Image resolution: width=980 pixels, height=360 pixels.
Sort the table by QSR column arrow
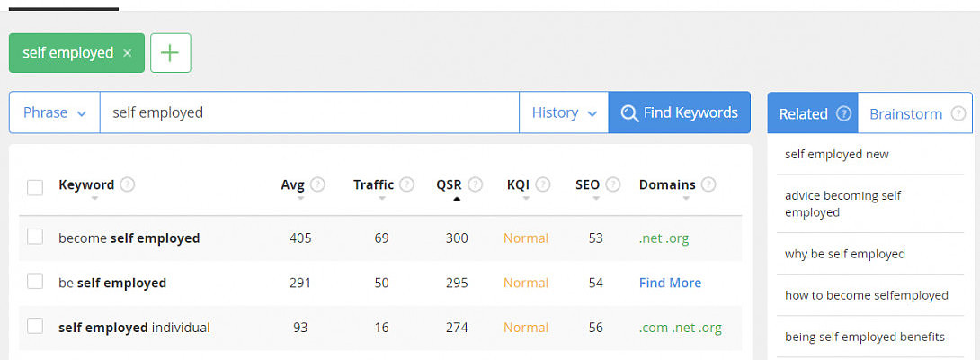457,199
